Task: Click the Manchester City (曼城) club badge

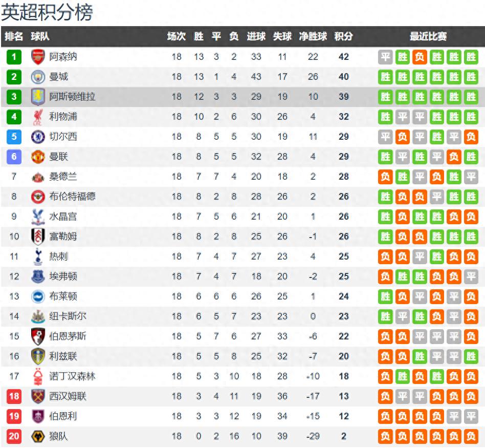Action: 37,77
